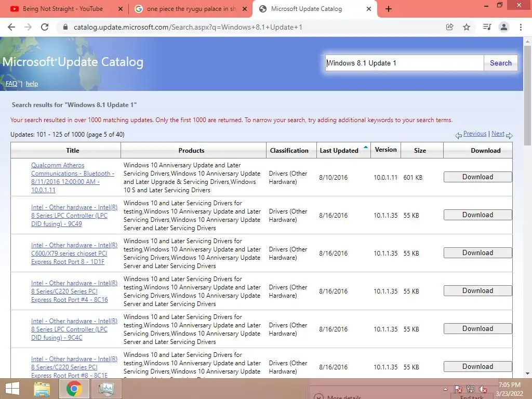Click the page vertical scrollbar thumb

tap(527, 96)
